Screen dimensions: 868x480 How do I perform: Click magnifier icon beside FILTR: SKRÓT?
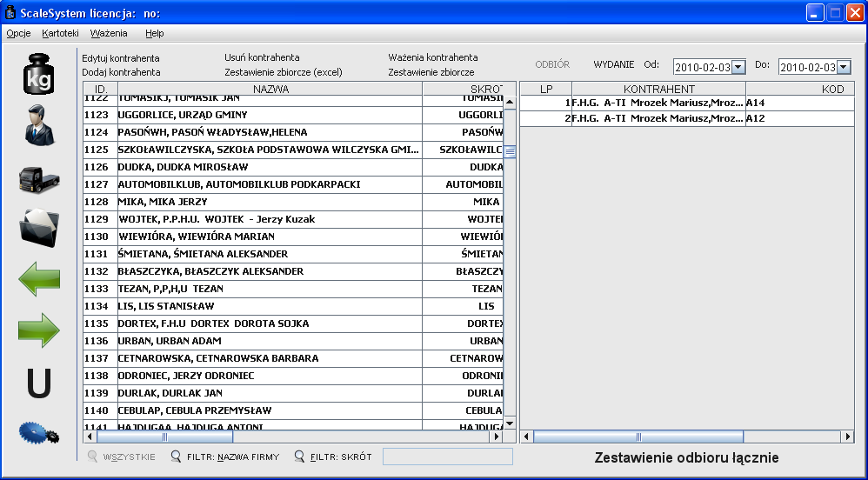[299, 457]
